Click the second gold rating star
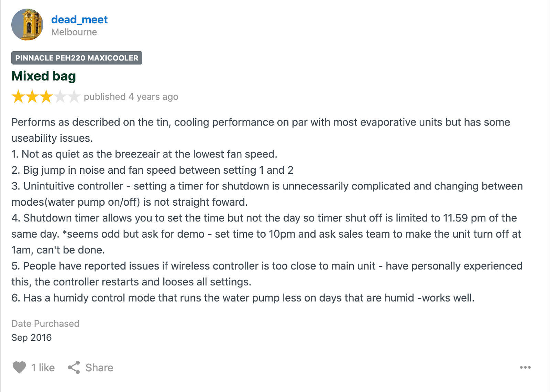This screenshot has height=392, width=550. tap(32, 97)
